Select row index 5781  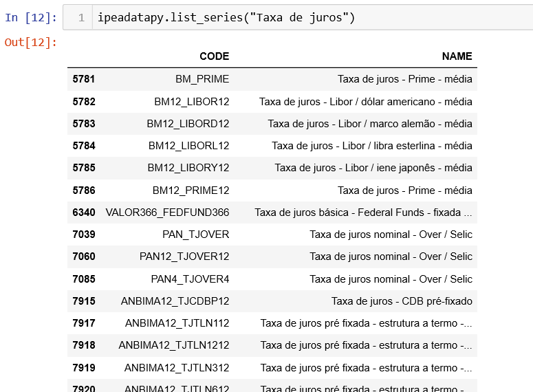[83, 79]
